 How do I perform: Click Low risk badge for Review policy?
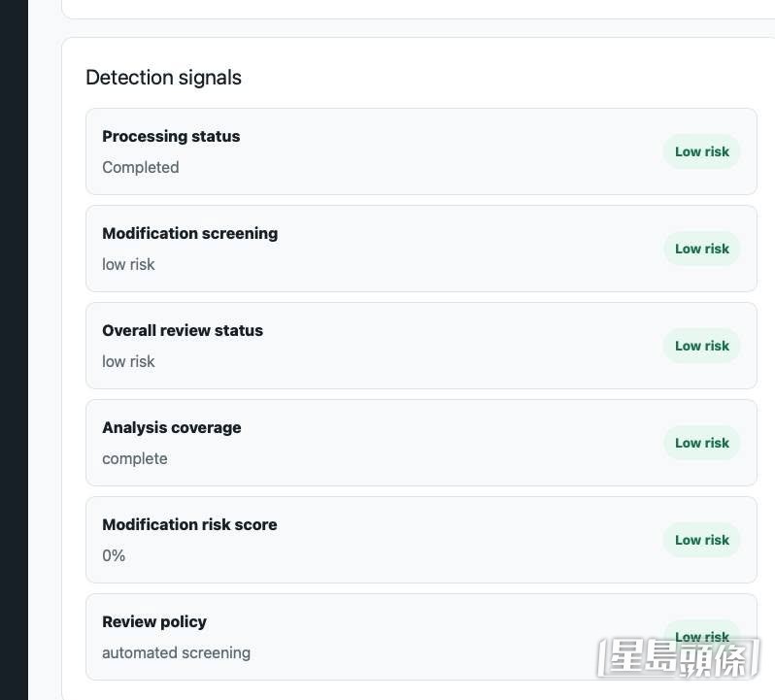701,635
